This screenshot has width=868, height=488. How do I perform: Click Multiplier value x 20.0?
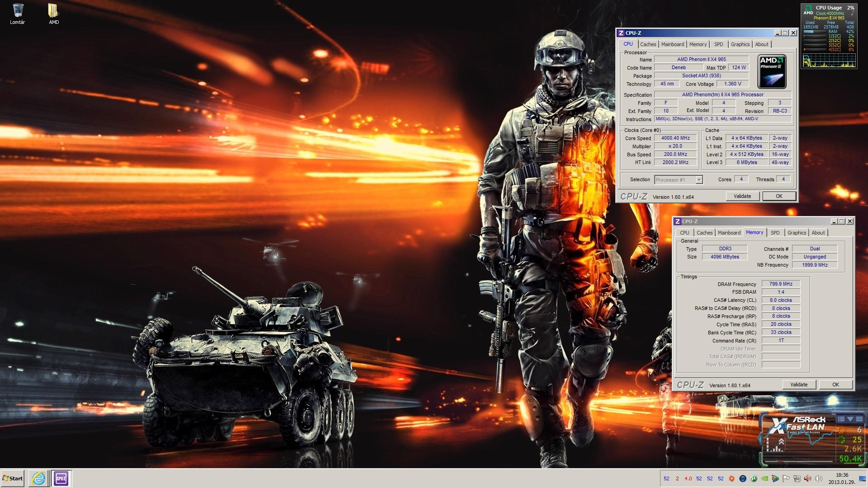(675, 146)
